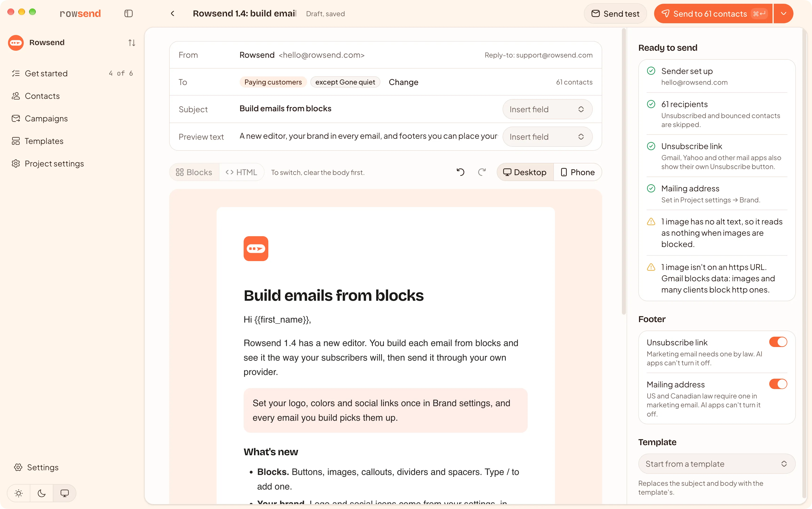The image size is (812, 509).
Task: Click the warning icon for alt text
Action: pos(651,221)
